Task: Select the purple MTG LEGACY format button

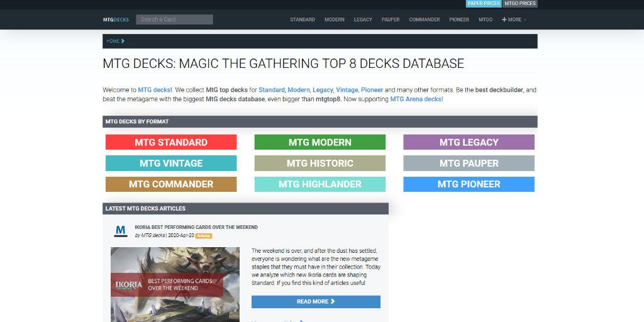Action: (469, 142)
